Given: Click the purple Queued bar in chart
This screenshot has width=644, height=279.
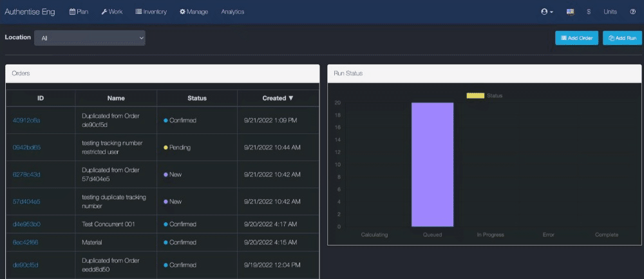Looking at the screenshot, I should pyautogui.click(x=432, y=164).
